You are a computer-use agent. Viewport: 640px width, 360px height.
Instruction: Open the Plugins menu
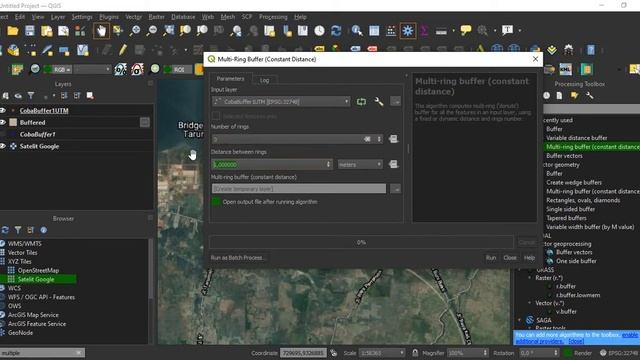click(109, 17)
